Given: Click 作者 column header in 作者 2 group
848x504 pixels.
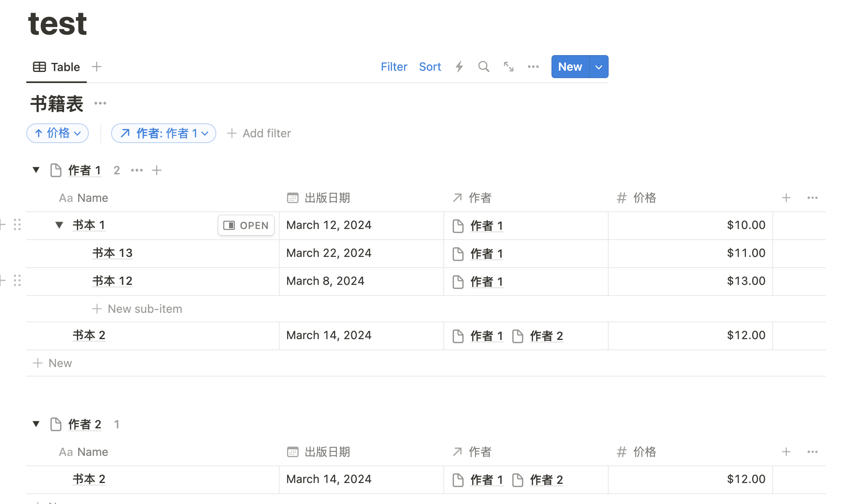Looking at the screenshot, I should click(x=472, y=452).
